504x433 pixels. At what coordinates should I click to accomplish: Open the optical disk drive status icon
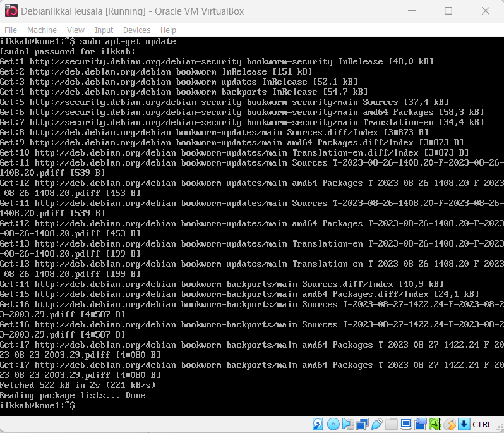click(x=333, y=424)
